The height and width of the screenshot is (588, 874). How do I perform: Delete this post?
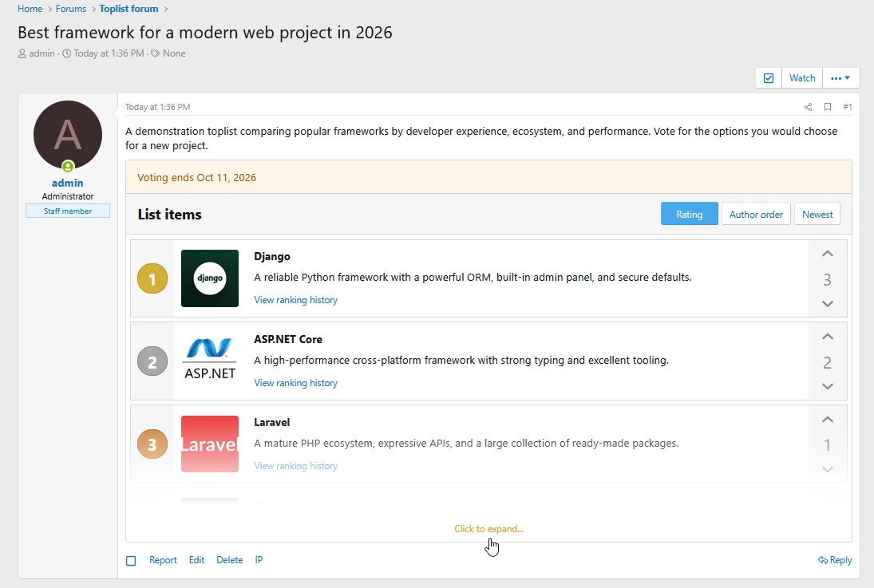pos(230,560)
